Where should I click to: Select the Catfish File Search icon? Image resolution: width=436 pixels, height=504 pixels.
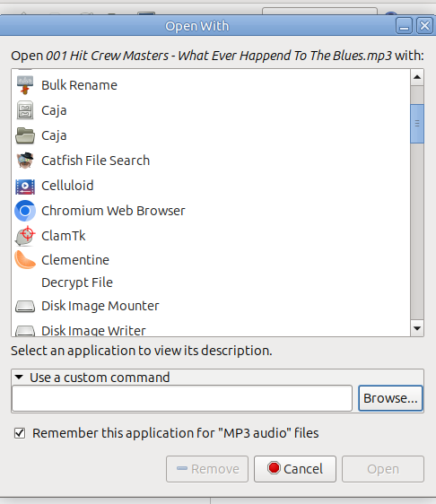[x=25, y=161]
